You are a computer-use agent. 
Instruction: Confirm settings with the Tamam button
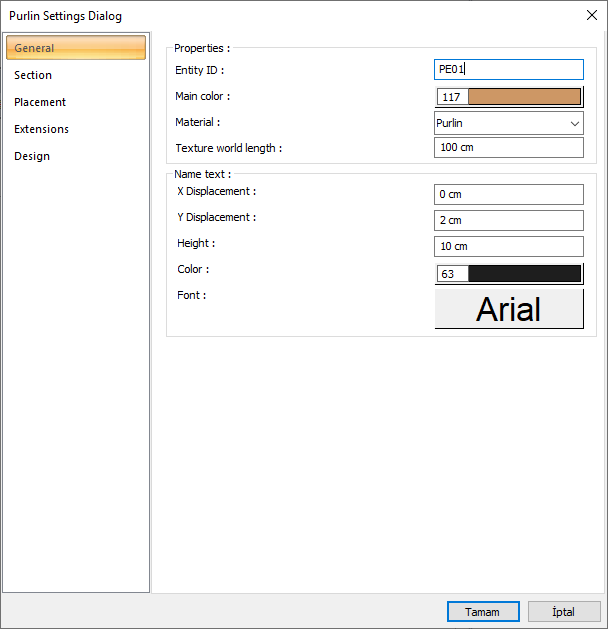[x=482, y=612]
